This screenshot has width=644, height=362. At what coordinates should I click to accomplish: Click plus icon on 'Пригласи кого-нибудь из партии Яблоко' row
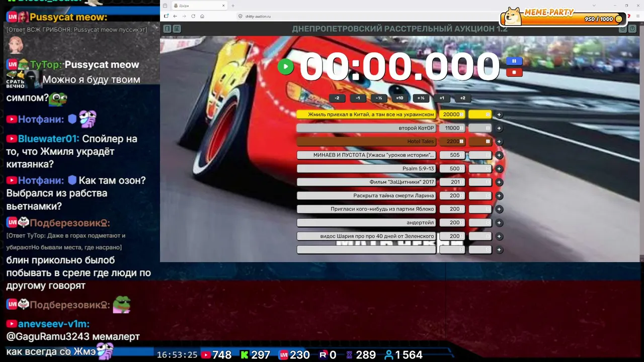tap(499, 209)
